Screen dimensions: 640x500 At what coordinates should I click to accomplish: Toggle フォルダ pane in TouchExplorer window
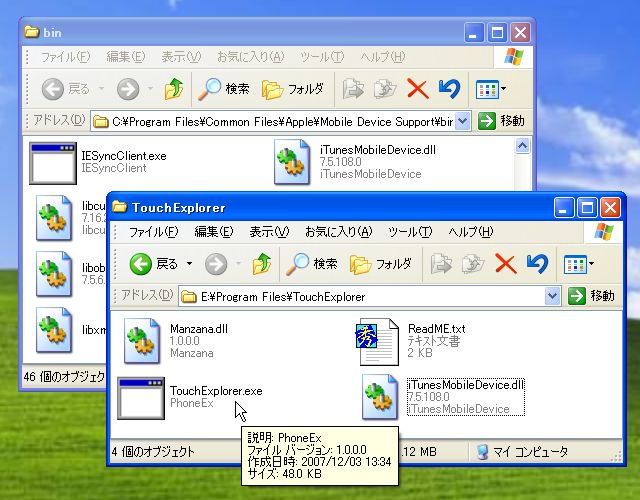[x=380, y=264]
